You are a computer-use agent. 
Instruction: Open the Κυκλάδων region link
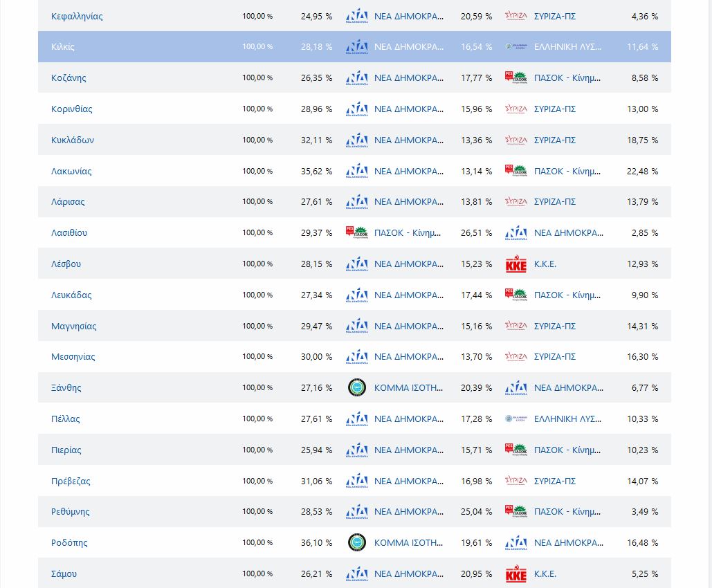click(x=73, y=140)
